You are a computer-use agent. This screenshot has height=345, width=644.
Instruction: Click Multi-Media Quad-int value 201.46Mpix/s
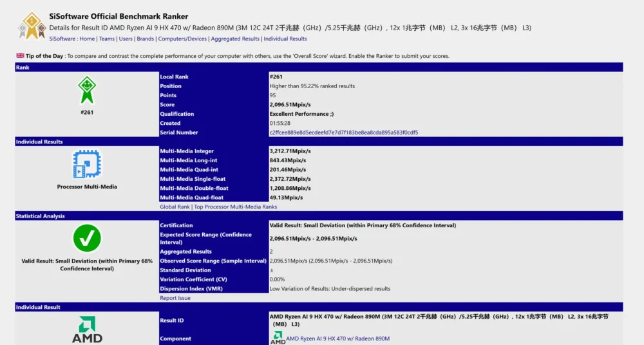[x=287, y=170]
